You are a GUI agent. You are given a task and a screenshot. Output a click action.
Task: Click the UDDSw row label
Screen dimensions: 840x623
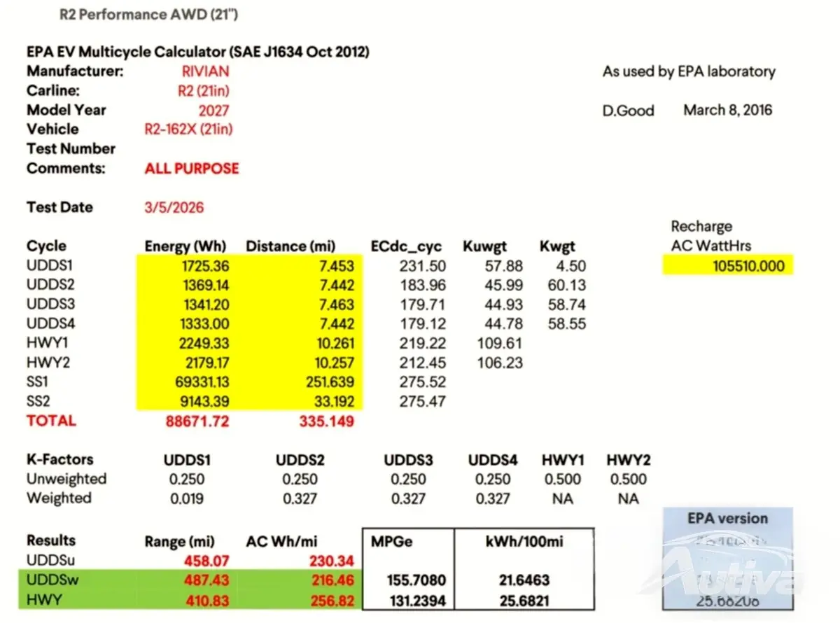pos(53,581)
